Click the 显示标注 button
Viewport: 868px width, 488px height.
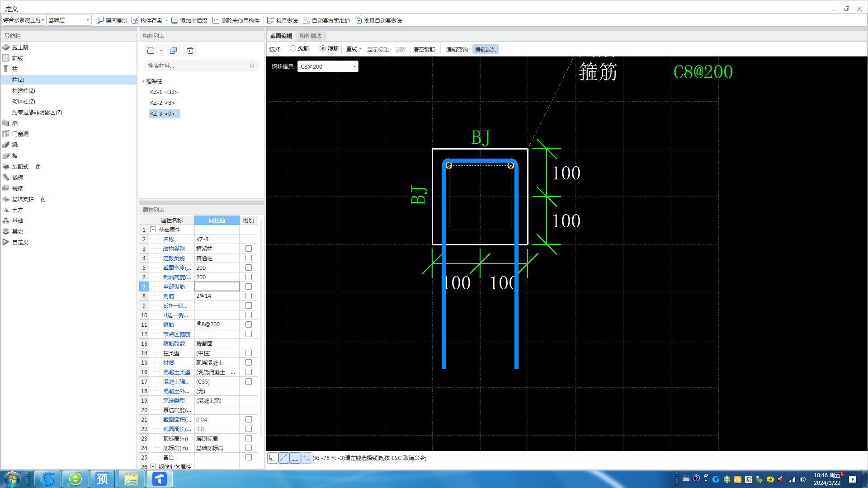click(x=378, y=49)
